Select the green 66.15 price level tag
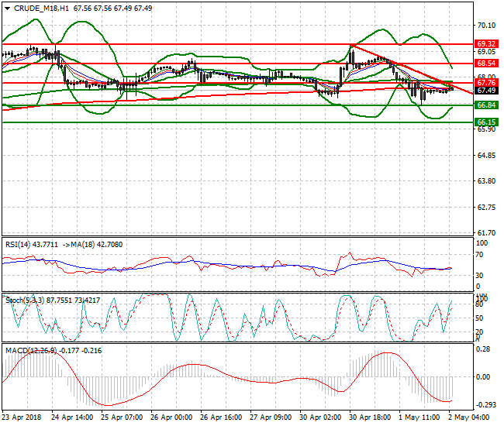The width and height of the screenshot is (504, 426). tap(486, 122)
